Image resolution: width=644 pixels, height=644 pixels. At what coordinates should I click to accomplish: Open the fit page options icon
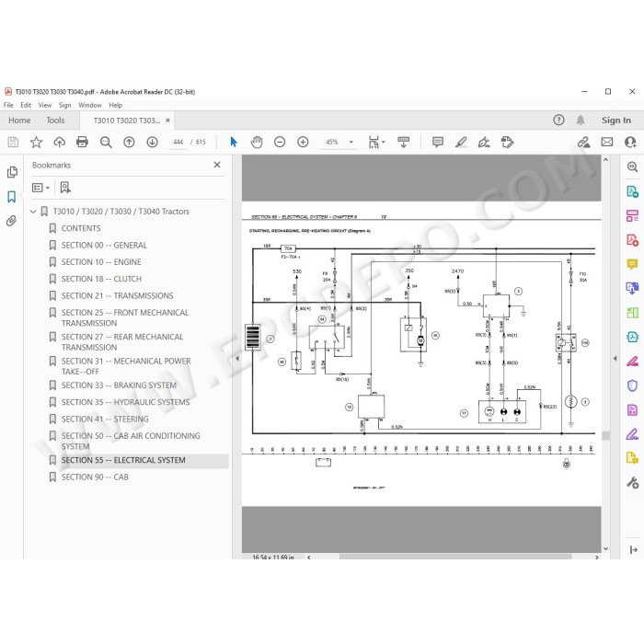point(375,142)
